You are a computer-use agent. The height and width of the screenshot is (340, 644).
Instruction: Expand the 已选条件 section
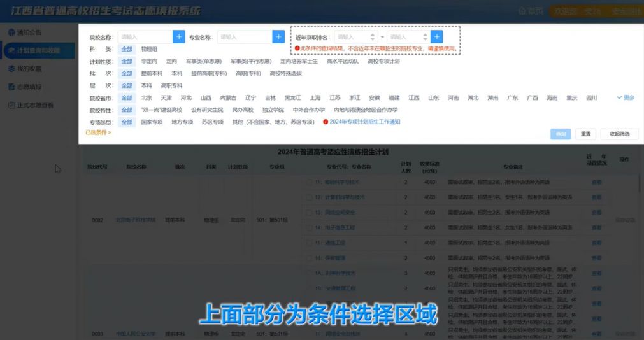point(98,132)
